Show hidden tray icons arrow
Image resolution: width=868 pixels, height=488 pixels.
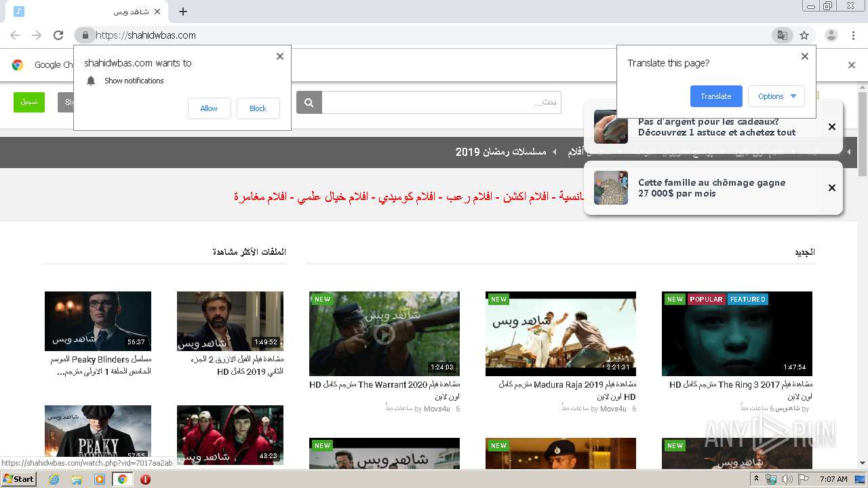click(757, 479)
